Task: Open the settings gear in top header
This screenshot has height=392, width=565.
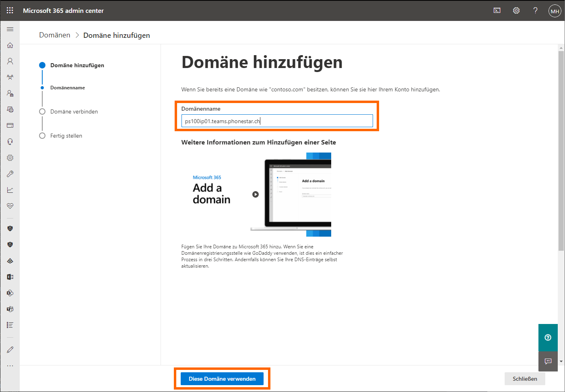Action: (x=516, y=10)
